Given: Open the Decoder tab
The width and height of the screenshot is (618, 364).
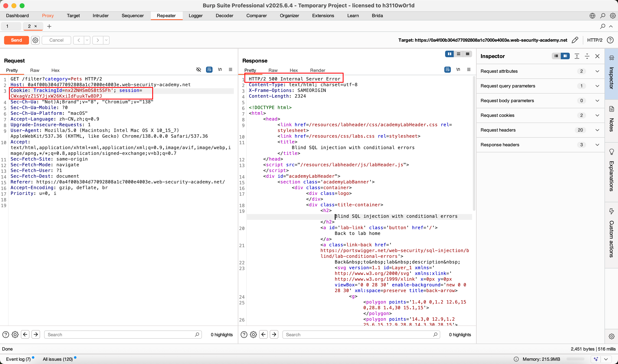Looking at the screenshot, I should click(224, 16).
